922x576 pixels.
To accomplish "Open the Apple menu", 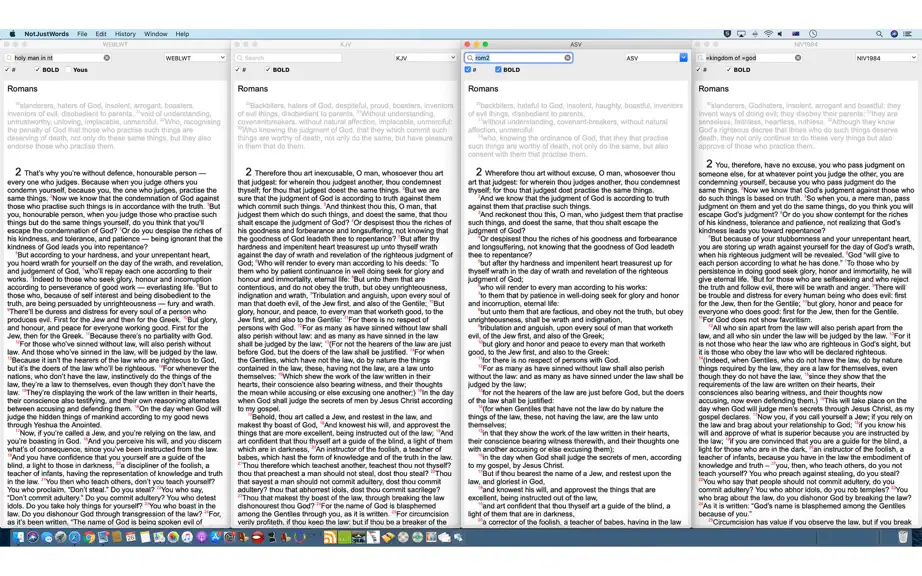I will point(12,34).
